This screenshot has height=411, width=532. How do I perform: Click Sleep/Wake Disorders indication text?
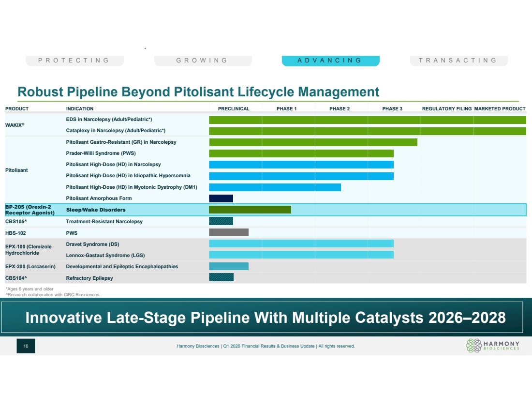click(x=96, y=210)
